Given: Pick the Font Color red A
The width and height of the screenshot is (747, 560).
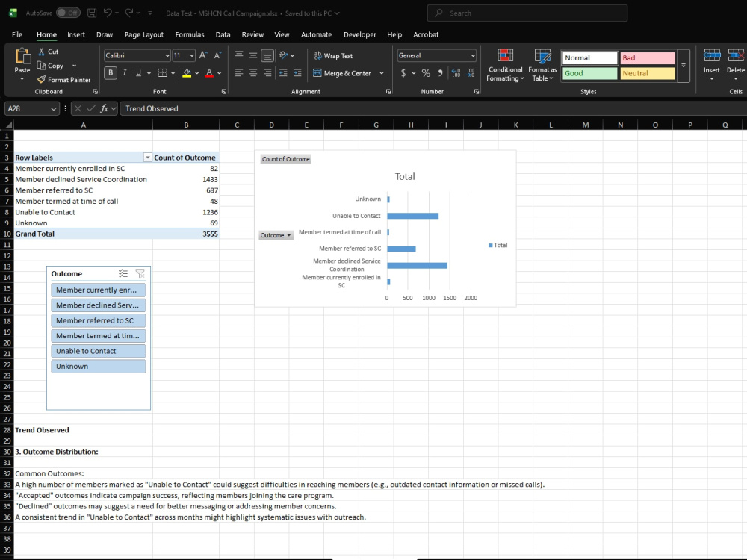Looking at the screenshot, I should point(209,73).
